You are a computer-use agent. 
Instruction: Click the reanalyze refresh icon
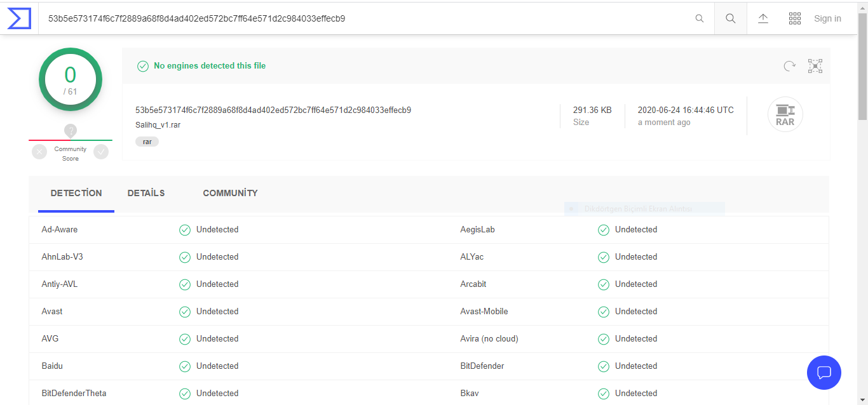789,66
